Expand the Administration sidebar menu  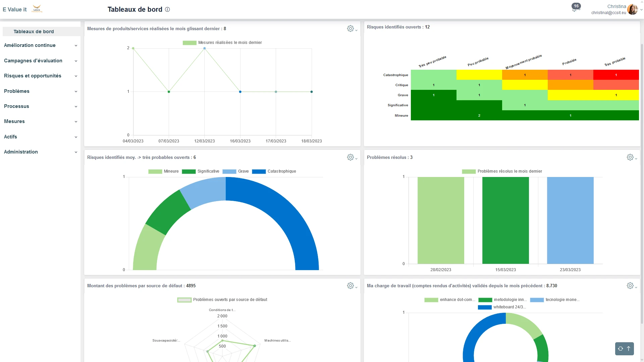click(40, 152)
